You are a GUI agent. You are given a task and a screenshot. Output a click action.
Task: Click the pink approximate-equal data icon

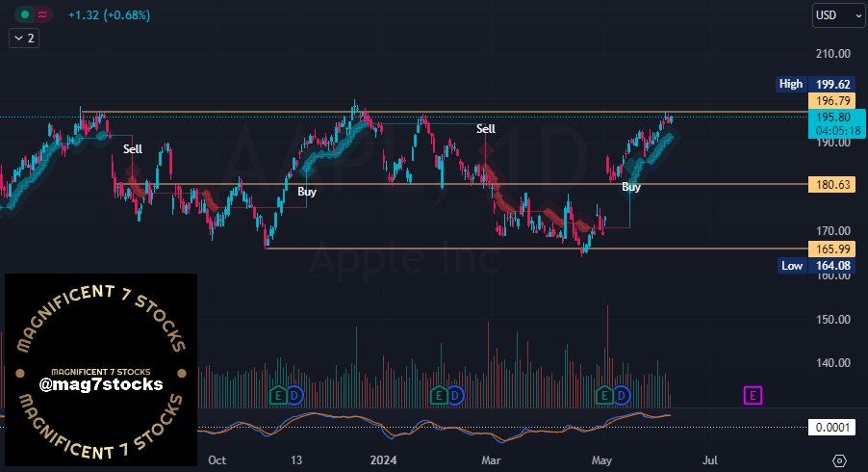pyautogui.click(x=42, y=15)
